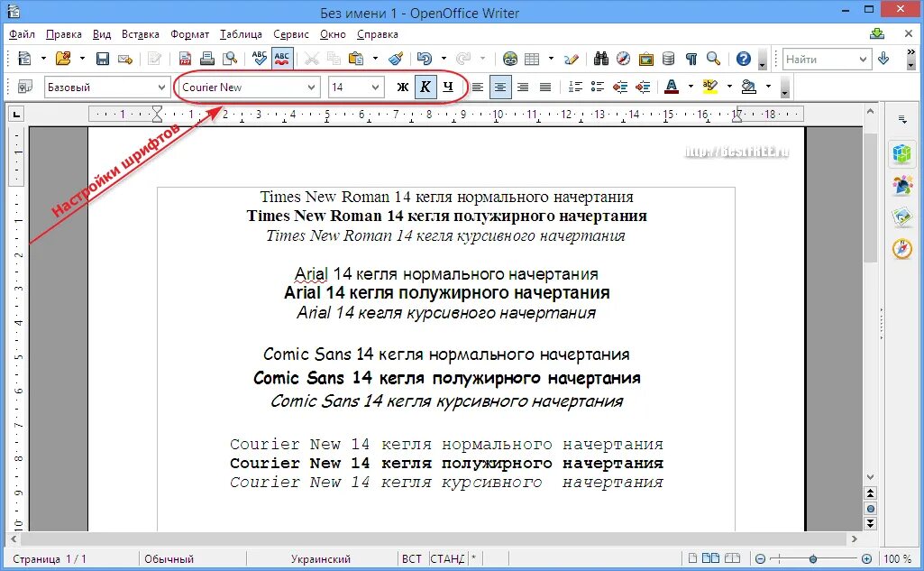This screenshot has height=571, width=924.
Task: Click the 100 % zoom level
Action: [897, 558]
